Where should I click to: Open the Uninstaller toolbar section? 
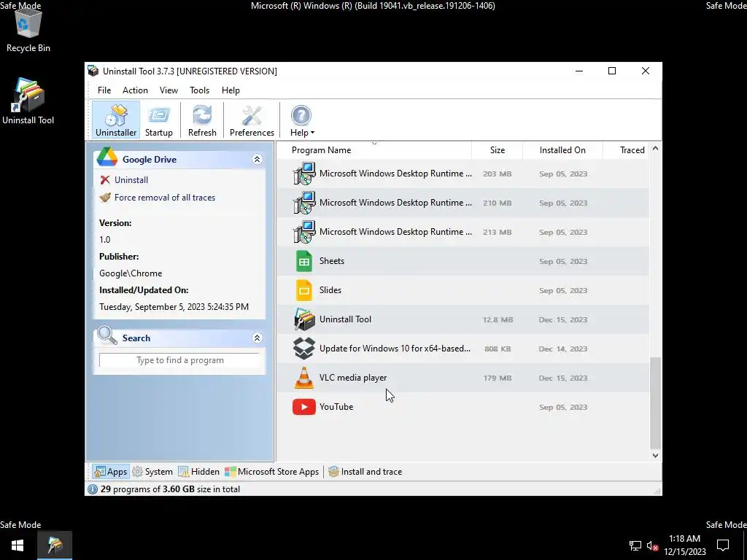(x=116, y=120)
